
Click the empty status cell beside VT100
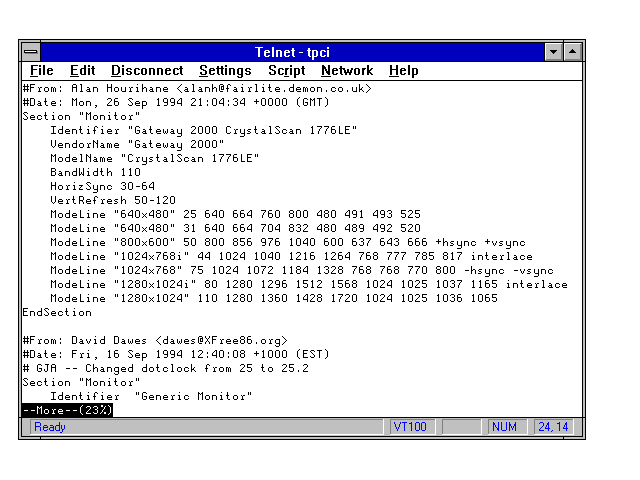[461, 427]
